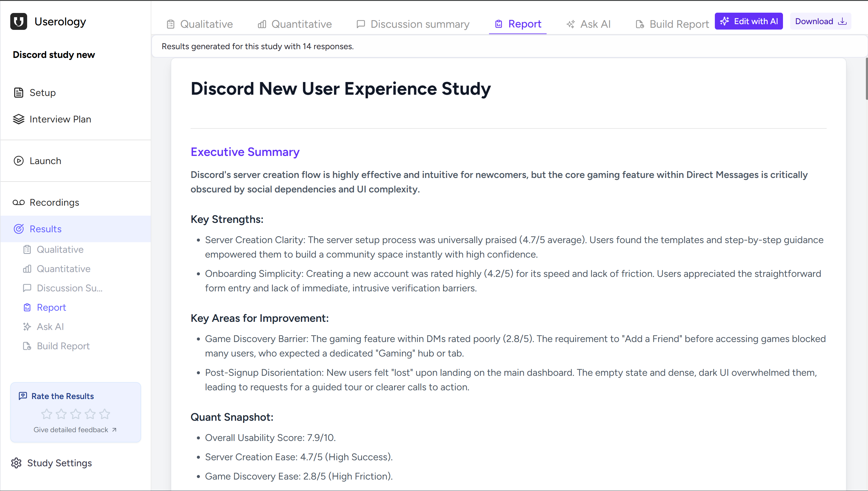Select Report under Results in sidebar

(x=51, y=307)
